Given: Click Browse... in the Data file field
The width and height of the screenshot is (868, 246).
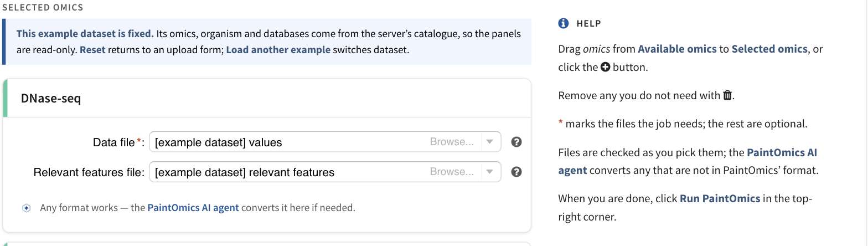Looking at the screenshot, I should pyautogui.click(x=452, y=142).
